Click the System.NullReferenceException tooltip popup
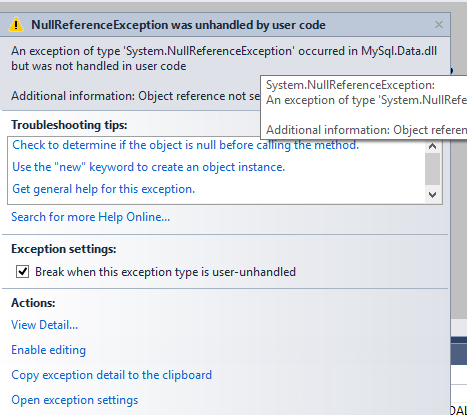This screenshot has width=467, height=415. [x=364, y=107]
